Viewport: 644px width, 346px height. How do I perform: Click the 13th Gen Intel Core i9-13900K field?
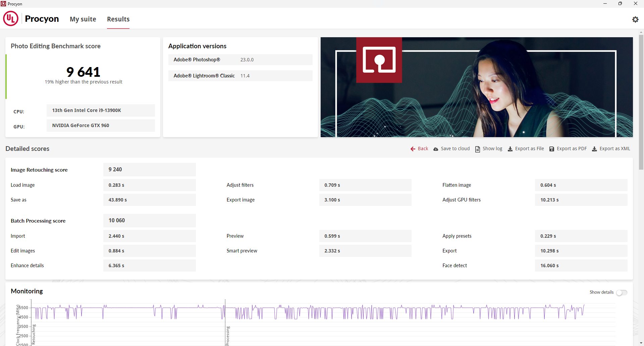pyautogui.click(x=101, y=110)
